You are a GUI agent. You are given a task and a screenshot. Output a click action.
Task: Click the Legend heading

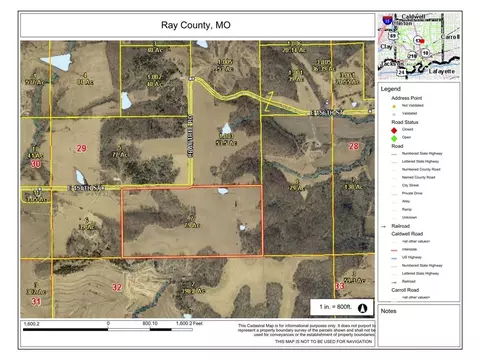[391, 89]
